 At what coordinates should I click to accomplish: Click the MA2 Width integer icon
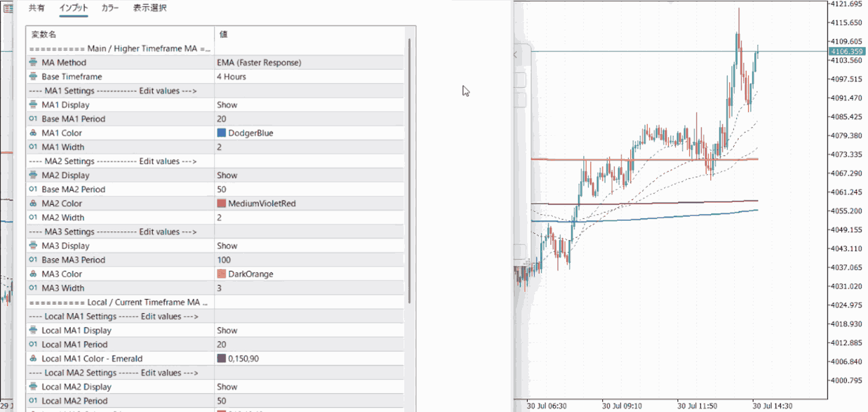click(34, 217)
